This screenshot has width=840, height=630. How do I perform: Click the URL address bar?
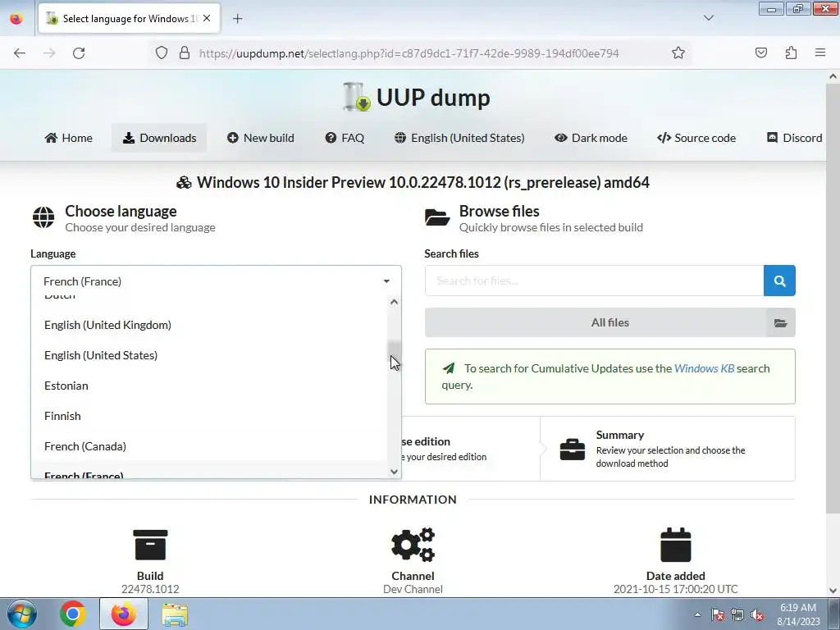point(409,53)
